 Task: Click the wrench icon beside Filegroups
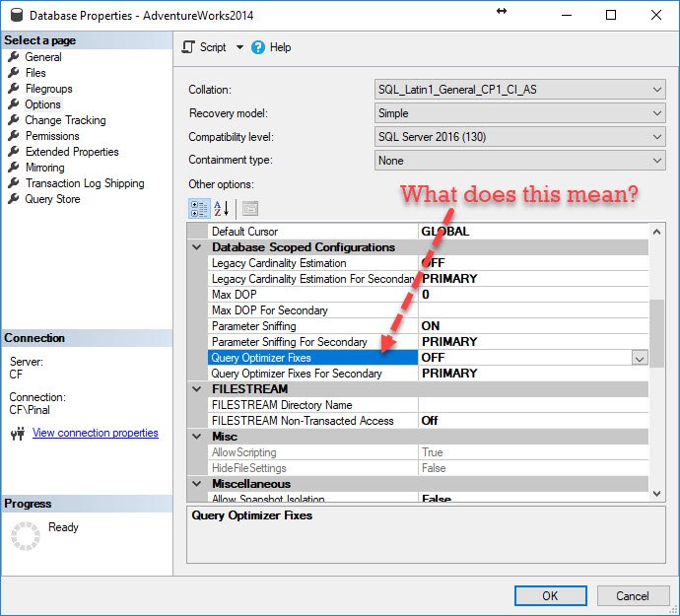[14, 88]
